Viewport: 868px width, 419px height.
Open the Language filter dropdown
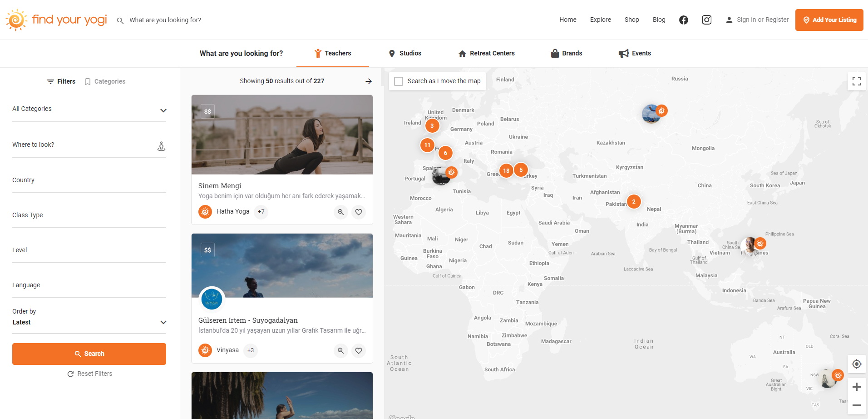pos(89,285)
